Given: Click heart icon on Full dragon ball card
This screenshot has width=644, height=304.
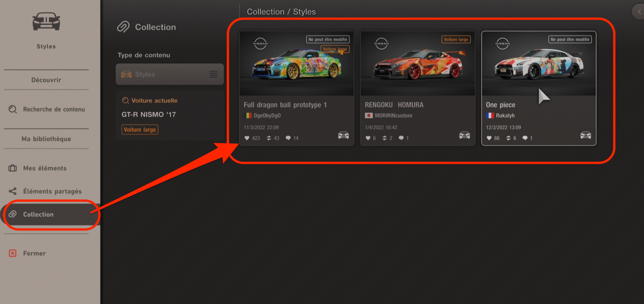Looking at the screenshot, I should tap(247, 138).
